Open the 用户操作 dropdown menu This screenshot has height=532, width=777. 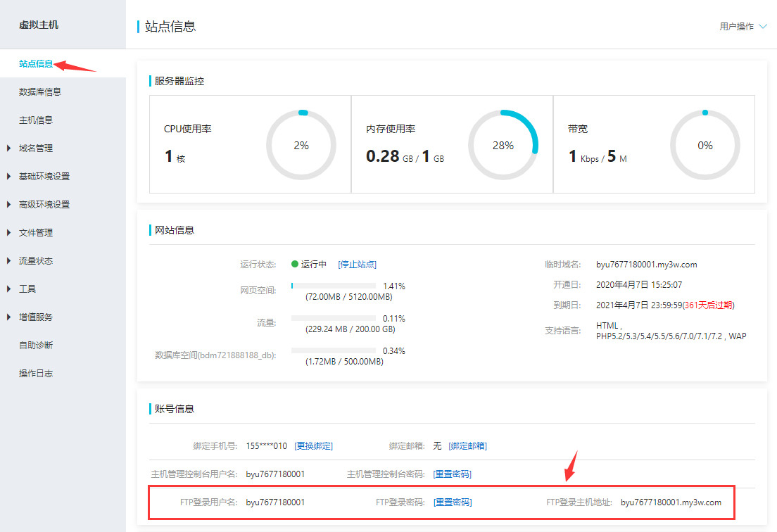[x=743, y=27]
